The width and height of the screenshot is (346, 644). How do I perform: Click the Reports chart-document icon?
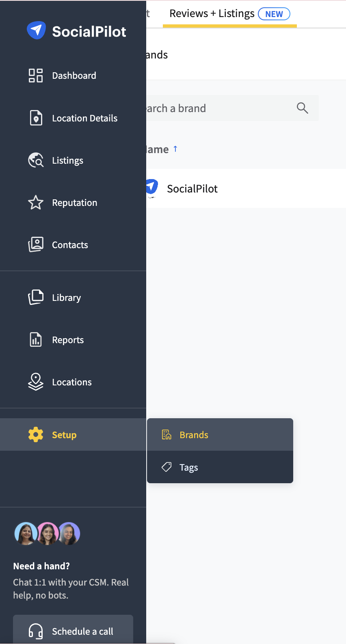pos(36,339)
